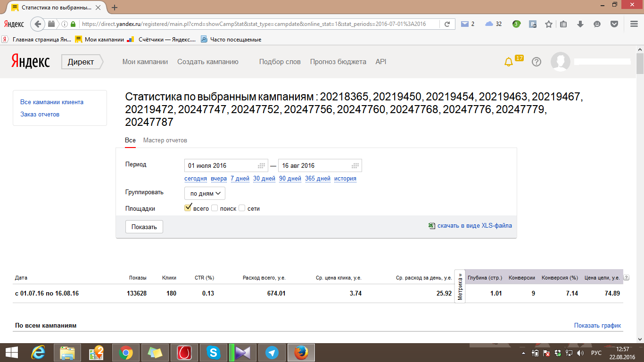644x362 pixels.
Task: Set the period to 90 дней
Action: coord(290,179)
